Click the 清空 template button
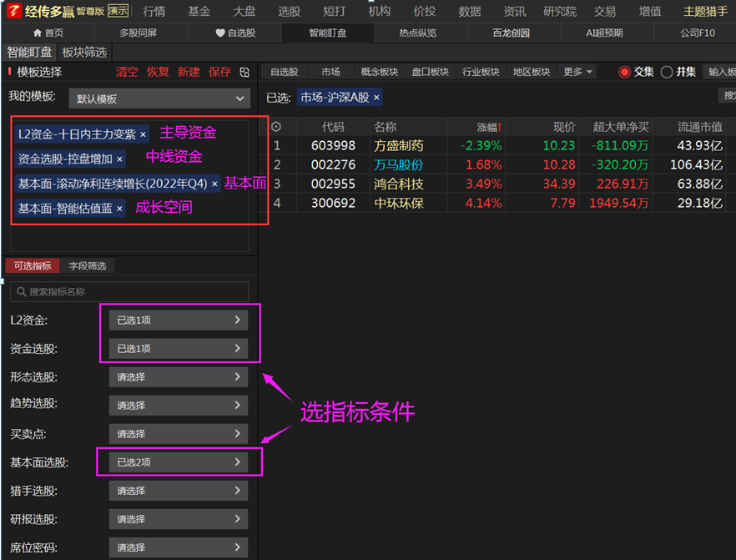This screenshot has width=736, height=560. coord(127,72)
